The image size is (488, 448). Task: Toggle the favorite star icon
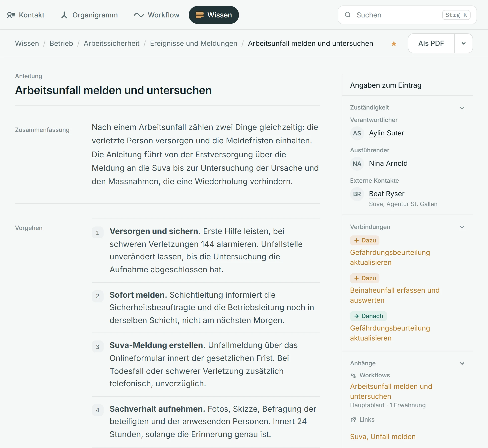(x=394, y=44)
